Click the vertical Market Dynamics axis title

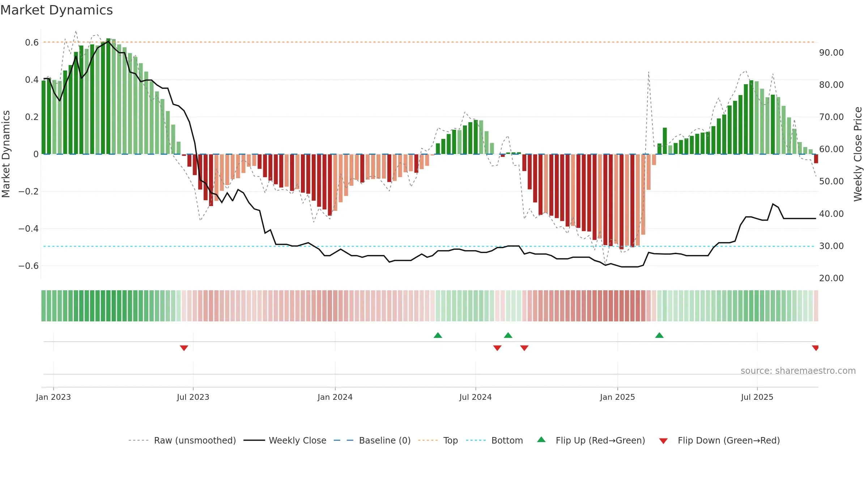click(x=6, y=154)
